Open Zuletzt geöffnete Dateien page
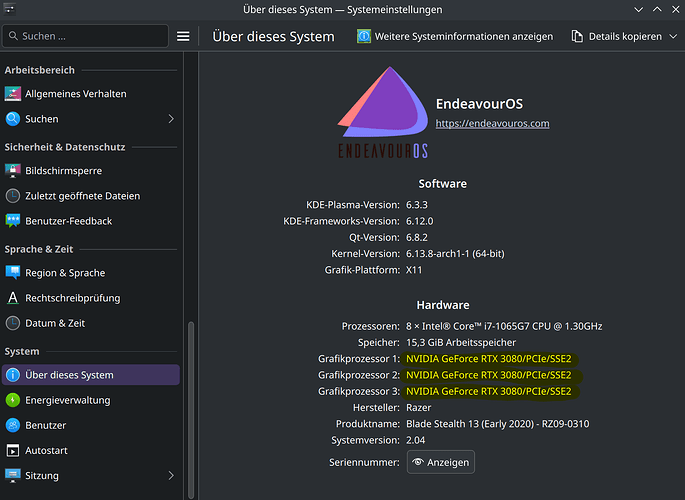685x500 pixels. pos(90,196)
